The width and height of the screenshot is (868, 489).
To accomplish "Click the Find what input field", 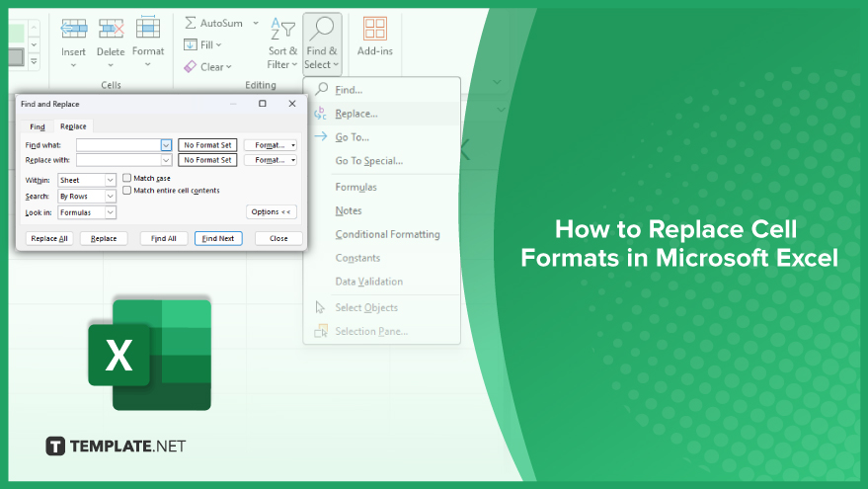I will 118,145.
